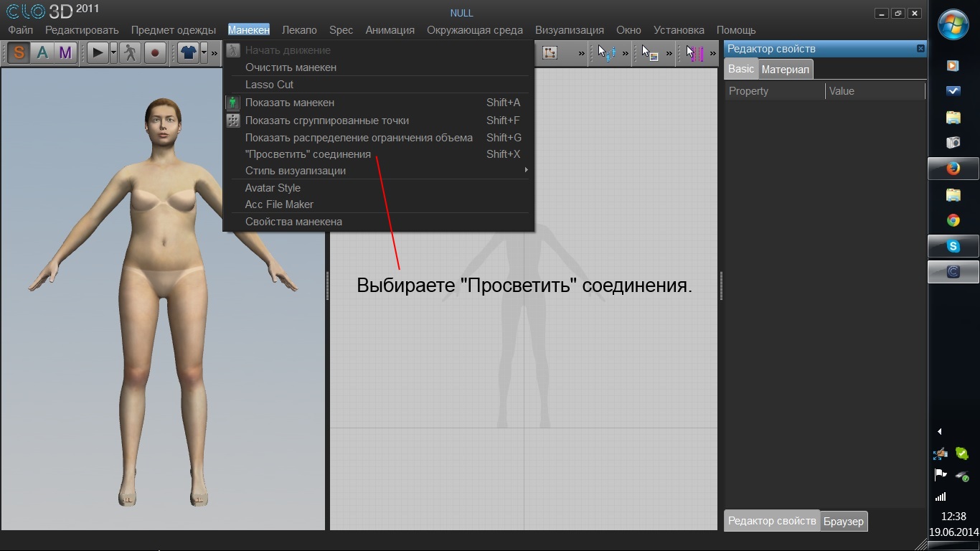Select the S mode button in toolbar

(x=19, y=52)
